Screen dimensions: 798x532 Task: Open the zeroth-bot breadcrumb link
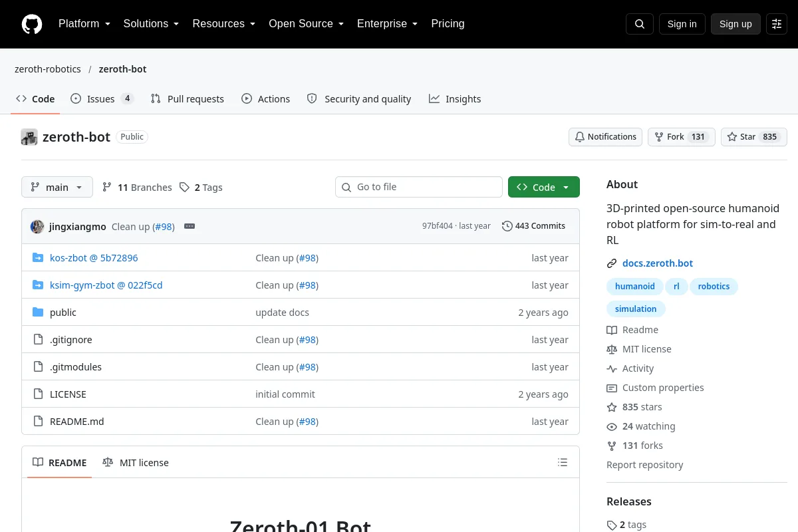tap(122, 69)
